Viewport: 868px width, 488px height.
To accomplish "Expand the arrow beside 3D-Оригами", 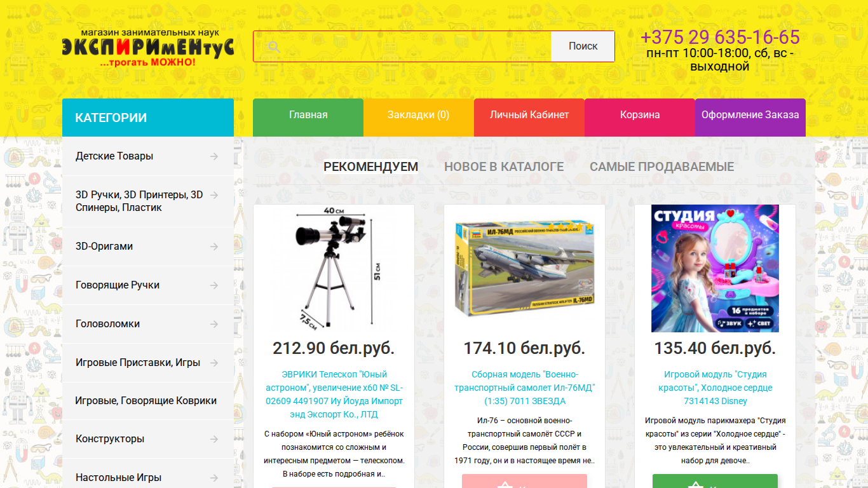I will click(214, 247).
